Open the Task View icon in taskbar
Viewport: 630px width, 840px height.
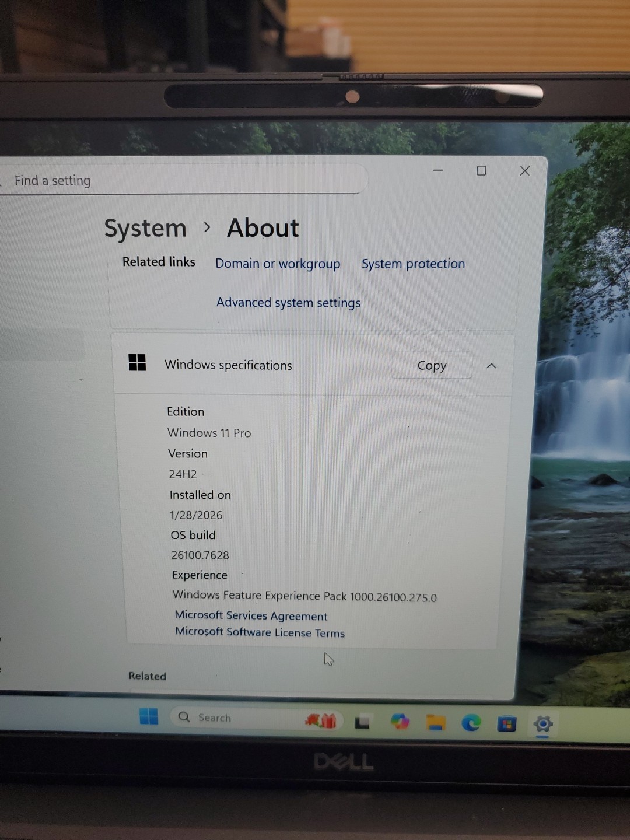362,722
